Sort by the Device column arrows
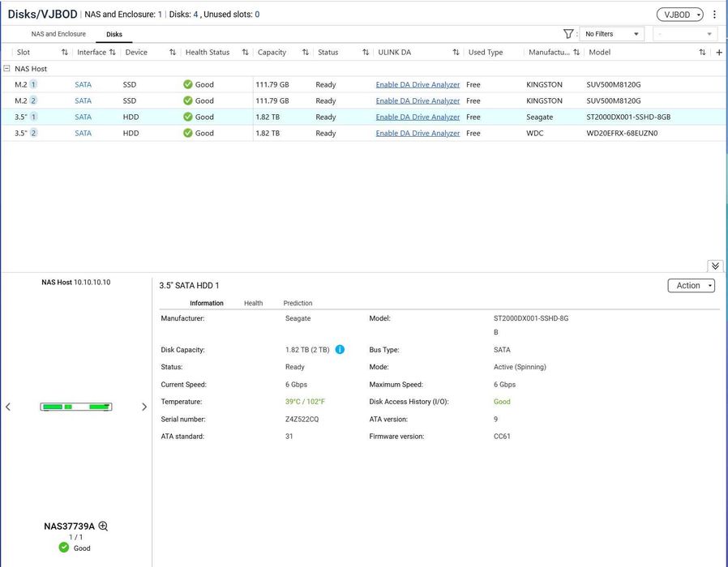Screen dimensions: 728x567 pyautogui.click(x=172, y=53)
